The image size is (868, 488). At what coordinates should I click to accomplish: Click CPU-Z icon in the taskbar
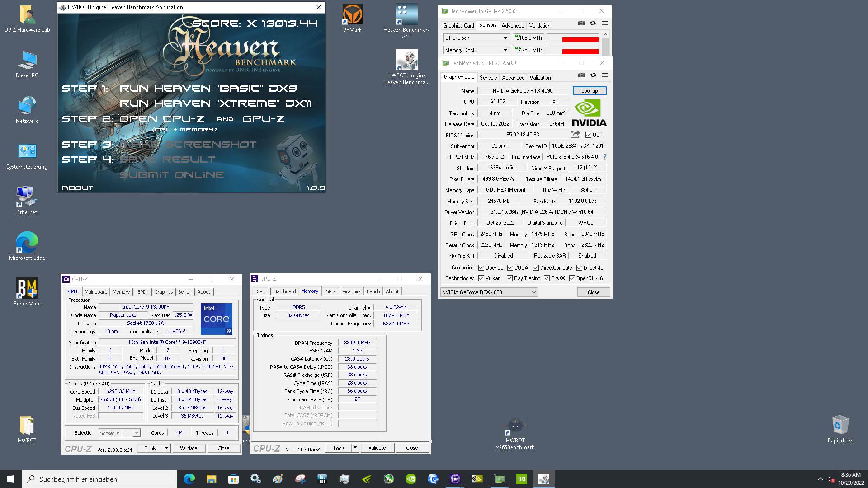click(x=455, y=479)
